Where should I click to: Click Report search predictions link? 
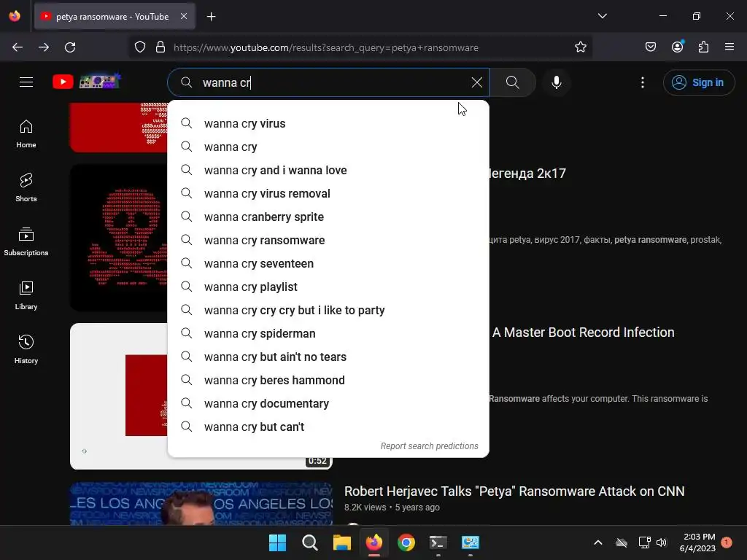[429, 446]
